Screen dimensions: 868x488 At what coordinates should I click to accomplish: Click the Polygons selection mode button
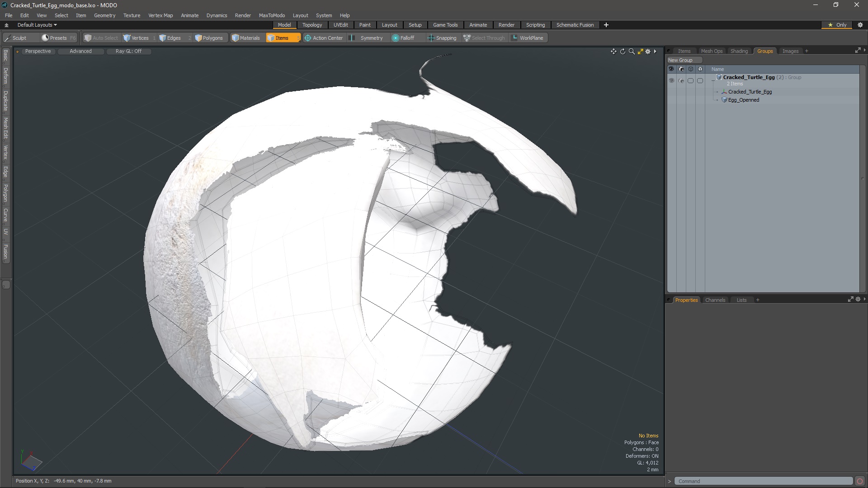pos(209,38)
